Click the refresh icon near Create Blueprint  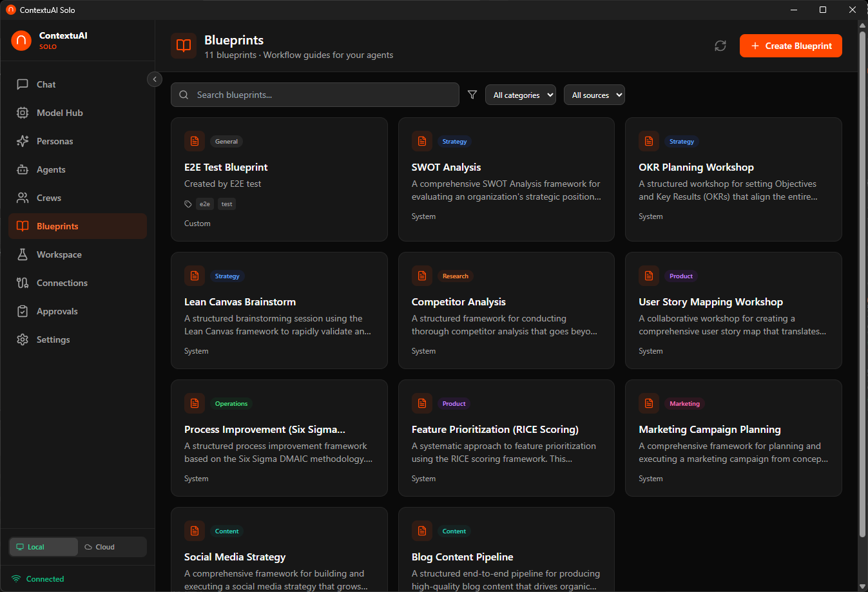click(720, 46)
